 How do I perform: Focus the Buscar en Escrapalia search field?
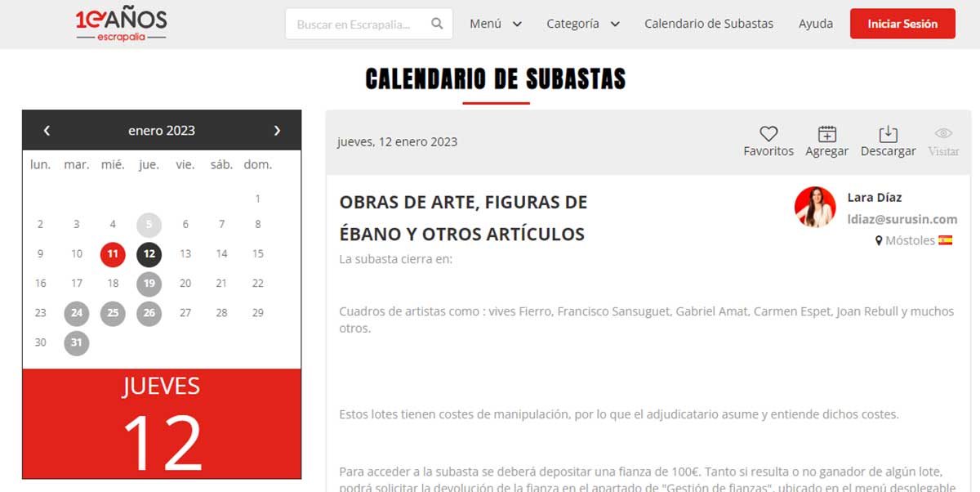click(x=359, y=25)
